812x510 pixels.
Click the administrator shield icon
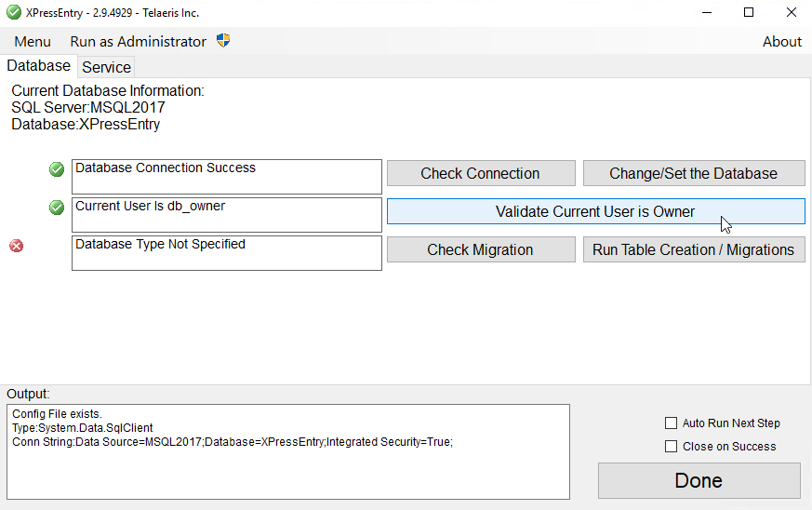[x=223, y=40]
